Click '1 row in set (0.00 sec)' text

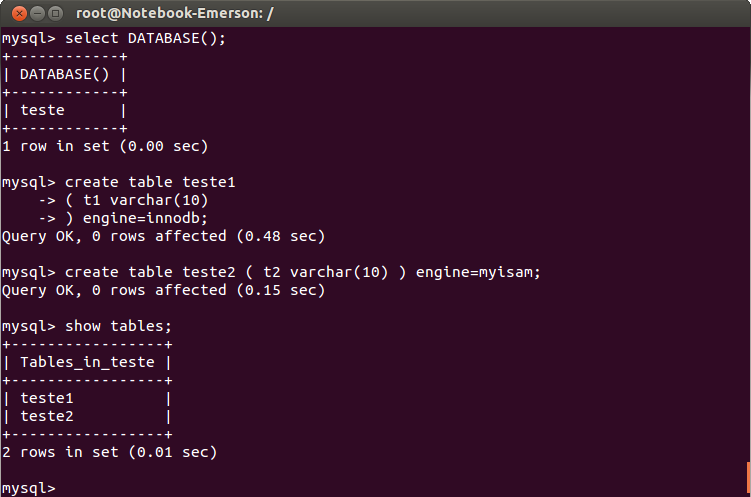pos(105,146)
